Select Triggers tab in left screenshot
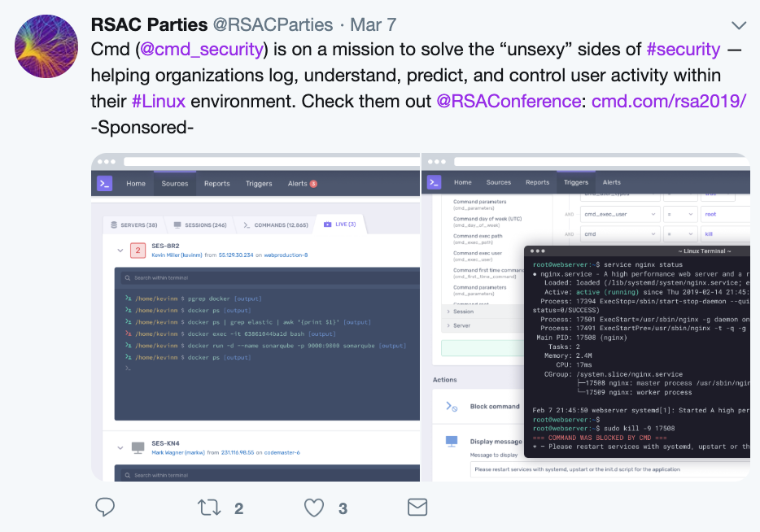760x532 pixels. 259,184
